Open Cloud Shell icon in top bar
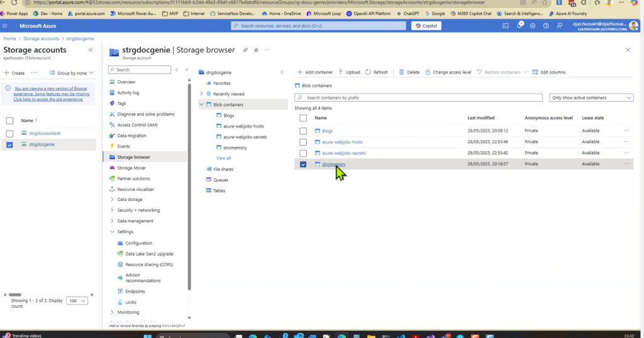 506,26
